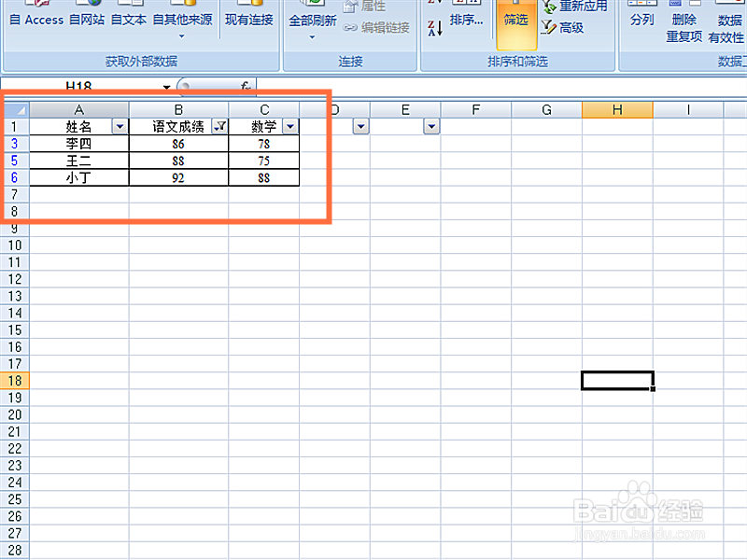This screenshot has width=747, height=560.
Task: Sort descending with the Z-A icon
Action: pos(435,26)
